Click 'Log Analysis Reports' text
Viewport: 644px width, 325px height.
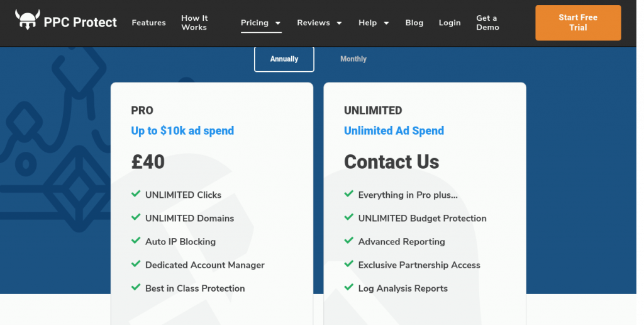click(403, 289)
